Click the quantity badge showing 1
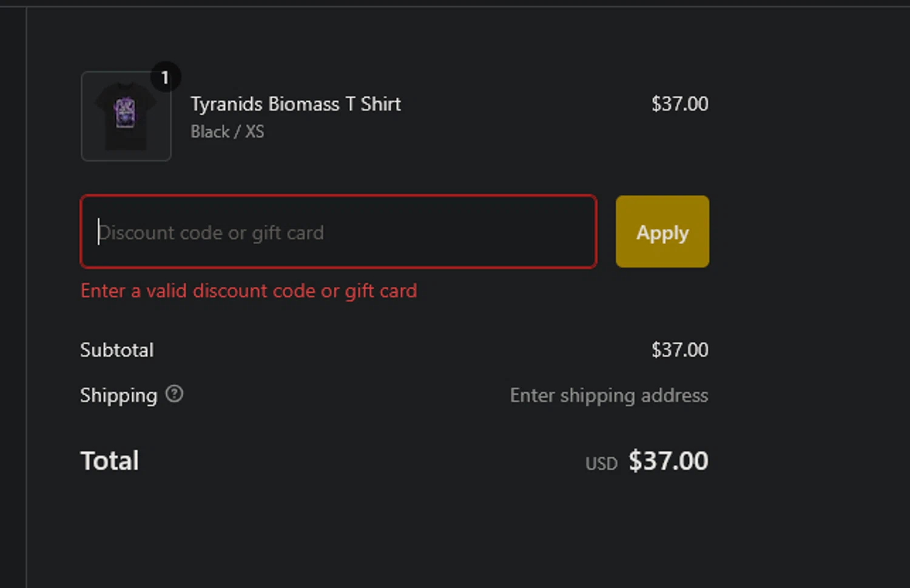This screenshot has width=910, height=588. [164, 78]
